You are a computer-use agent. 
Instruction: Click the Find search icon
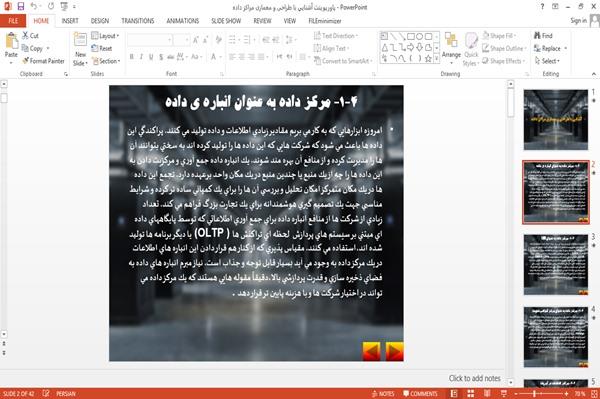click(x=543, y=36)
